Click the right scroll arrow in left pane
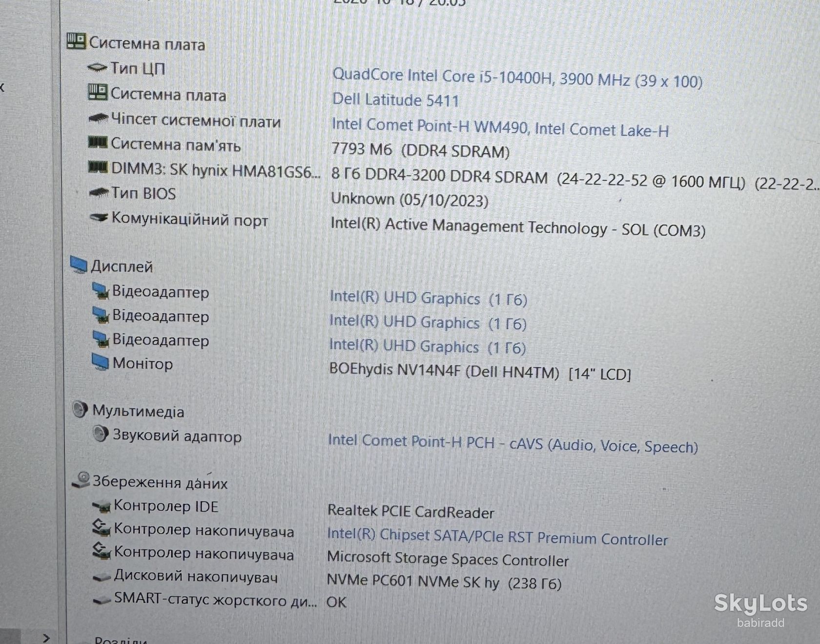The image size is (820, 644). tap(46, 637)
